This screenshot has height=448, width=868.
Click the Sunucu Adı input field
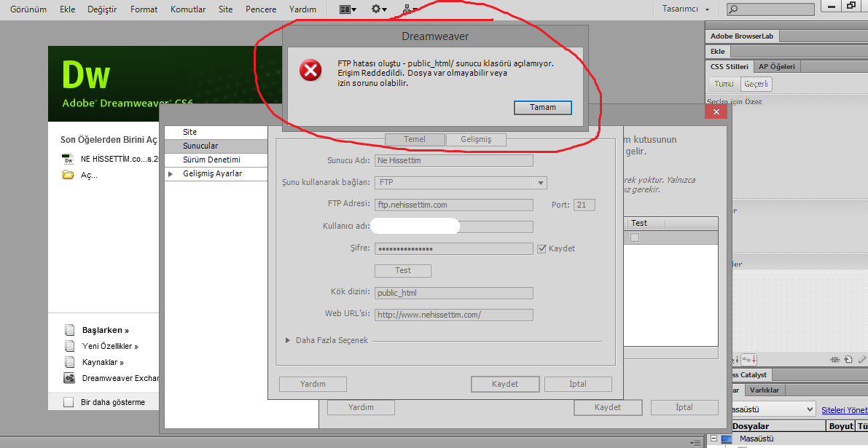(x=453, y=160)
